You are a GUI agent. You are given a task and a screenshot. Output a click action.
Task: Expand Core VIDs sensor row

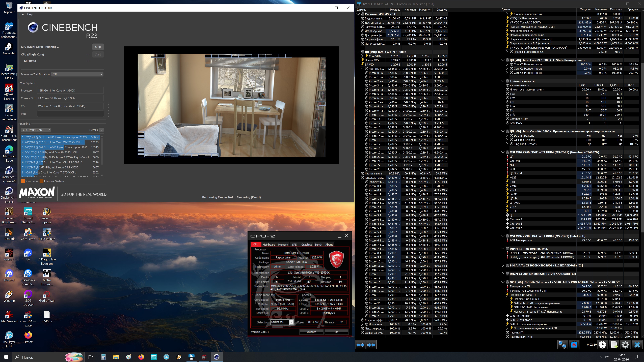tap(362, 56)
